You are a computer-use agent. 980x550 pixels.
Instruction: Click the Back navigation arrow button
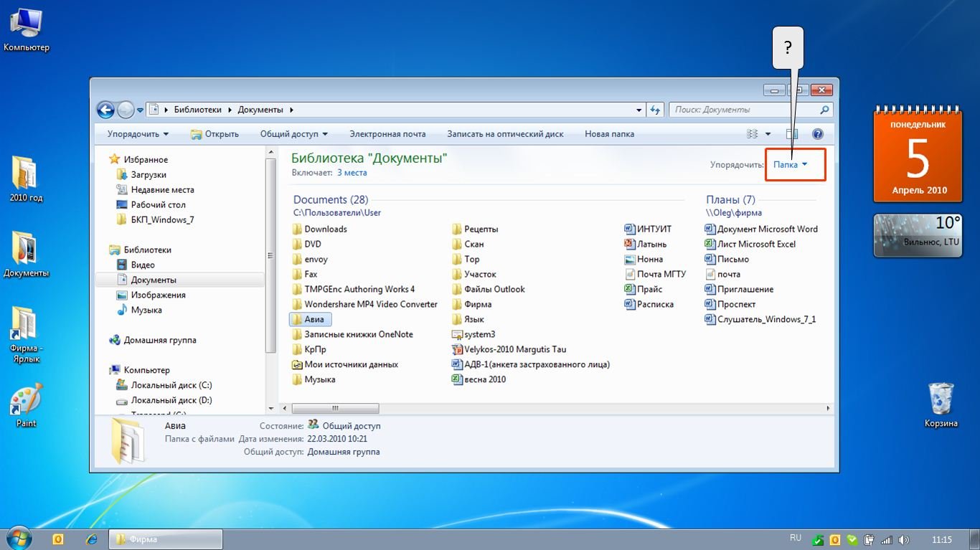coord(106,110)
